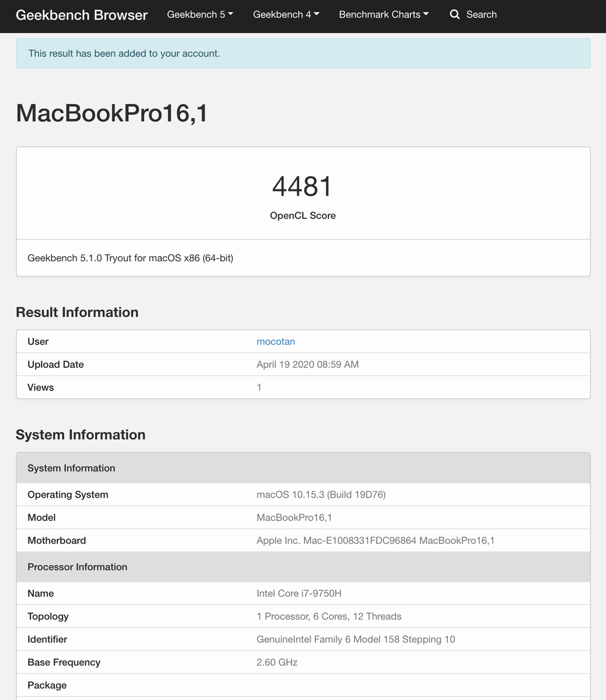Select the Result Information heading

(x=77, y=312)
